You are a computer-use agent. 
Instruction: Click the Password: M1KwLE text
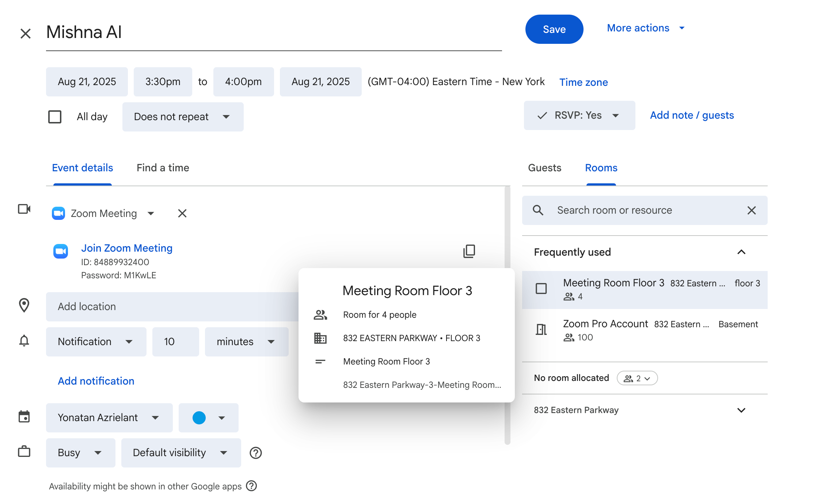119,275
